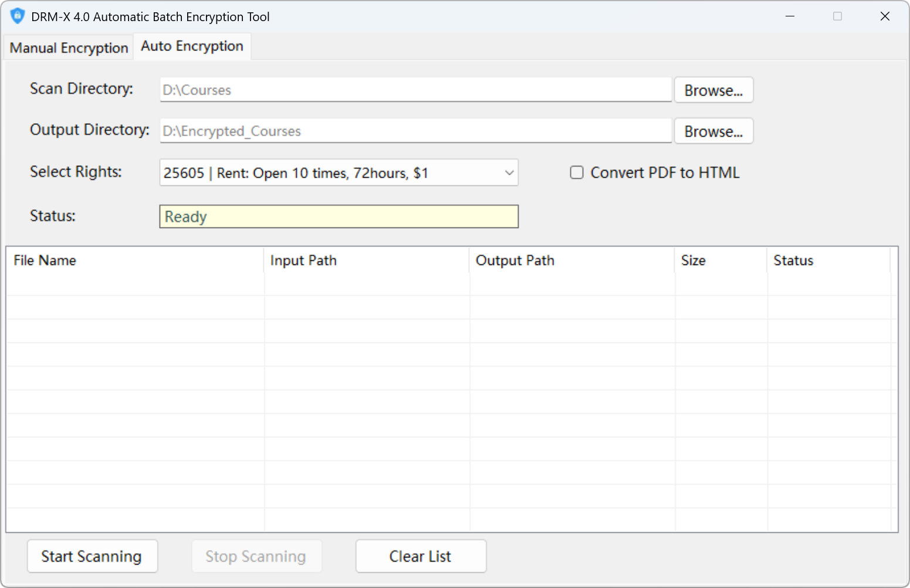Edit the Output Directory path

(x=415, y=131)
